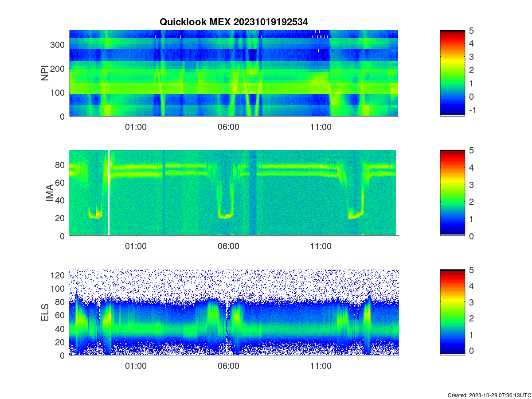532x399 pixels.
Task: Click the 06:00 tick under NPI panel
Action: (x=228, y=126)
